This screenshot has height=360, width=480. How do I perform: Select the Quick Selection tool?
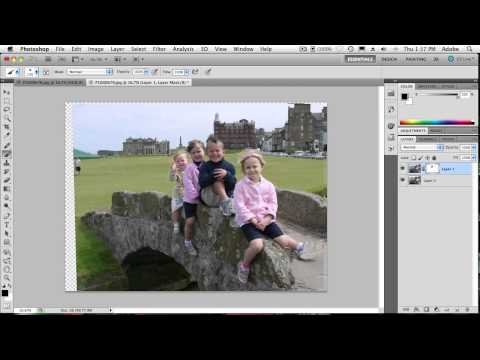[x=6, y=118]
